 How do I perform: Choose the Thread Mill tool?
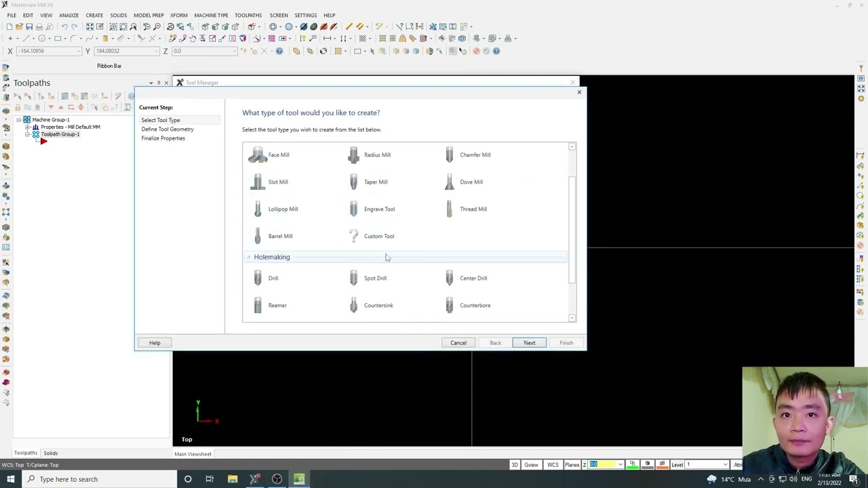pyautogui.click(x=465, y=209)
